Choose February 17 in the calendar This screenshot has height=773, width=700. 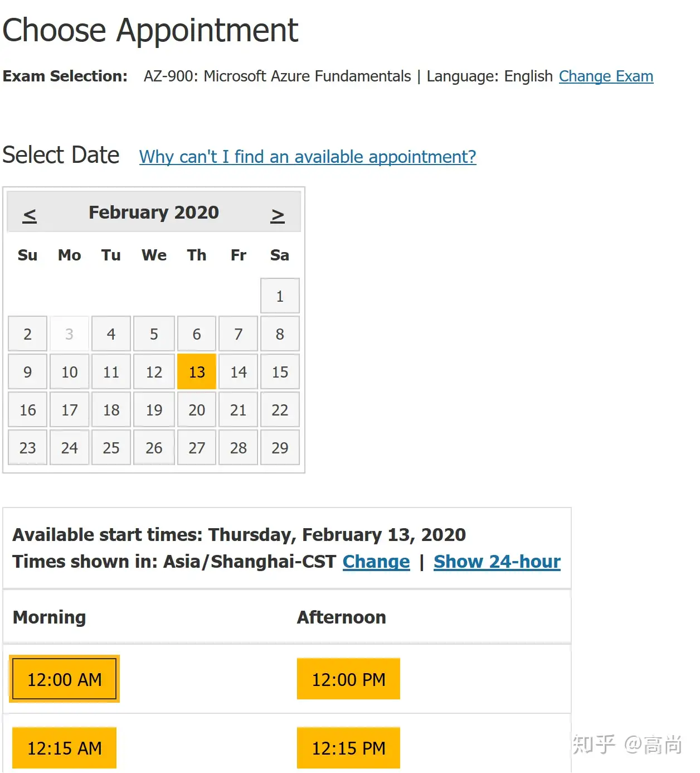tap(70, 410)
